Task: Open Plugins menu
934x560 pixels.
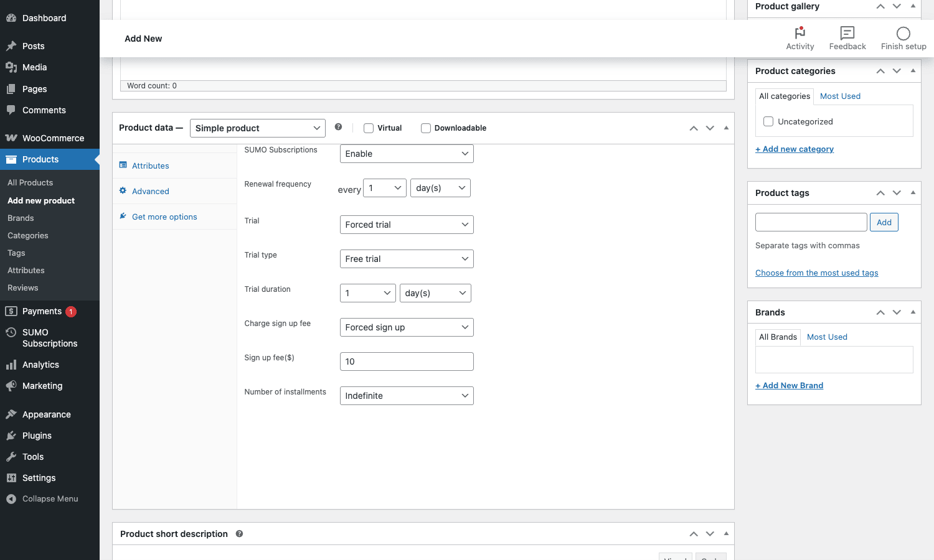Action: coord(50,436)
